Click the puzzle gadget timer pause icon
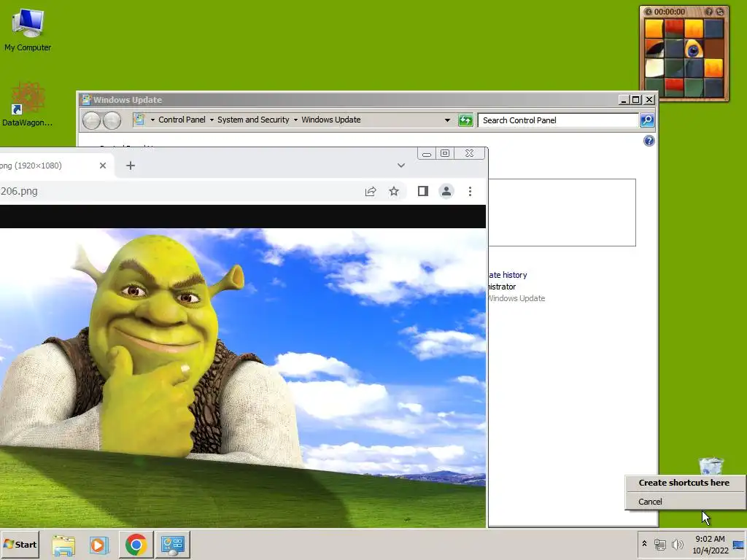This screenshot has height=560, width=747. [648, 12]
